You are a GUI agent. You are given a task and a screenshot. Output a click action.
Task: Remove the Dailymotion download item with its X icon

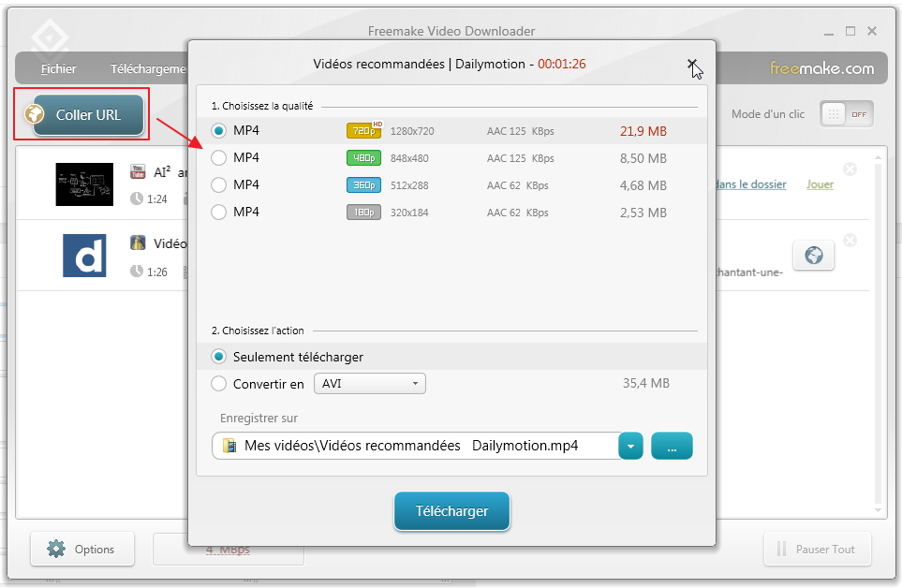[850, 241]
